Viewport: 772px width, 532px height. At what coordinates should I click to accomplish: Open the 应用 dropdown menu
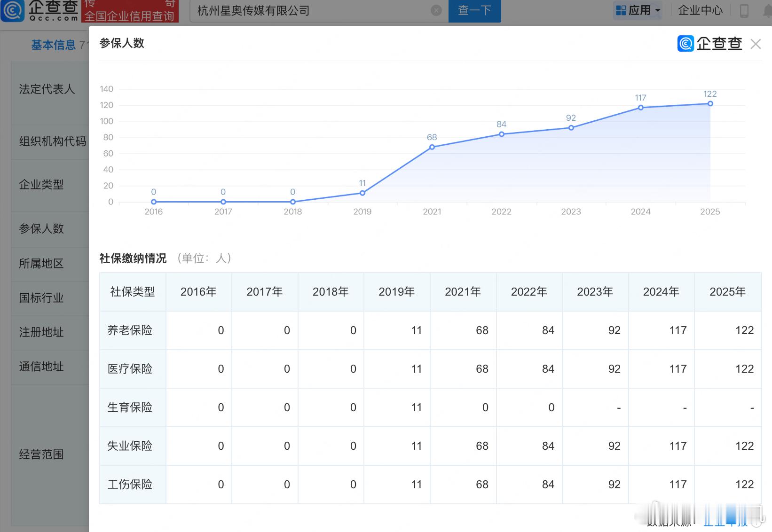[x=638, y=10]
